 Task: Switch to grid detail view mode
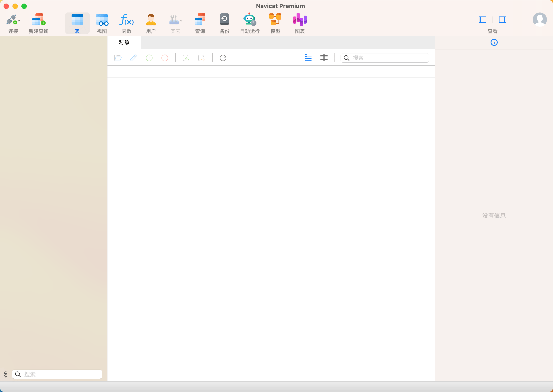(x=324, y=57)
